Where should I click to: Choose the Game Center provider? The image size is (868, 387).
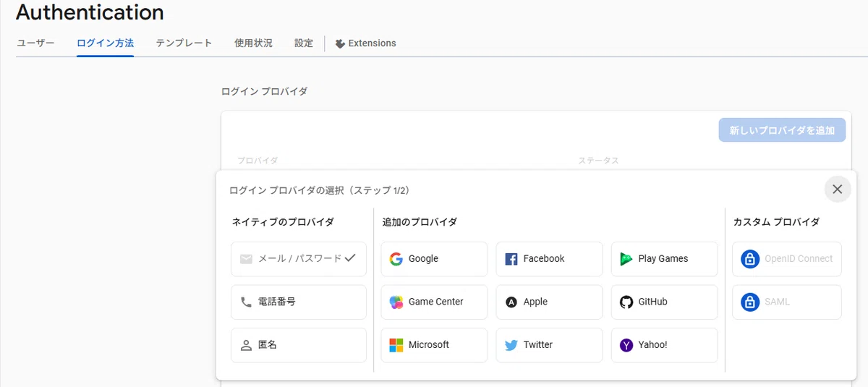(434, 302)
